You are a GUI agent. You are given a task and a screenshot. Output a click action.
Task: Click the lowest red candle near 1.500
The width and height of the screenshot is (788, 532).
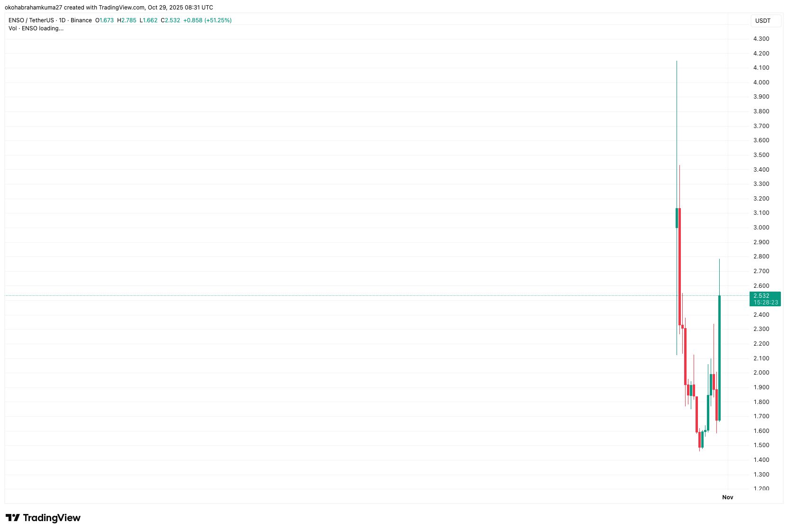tap(699, 440)
